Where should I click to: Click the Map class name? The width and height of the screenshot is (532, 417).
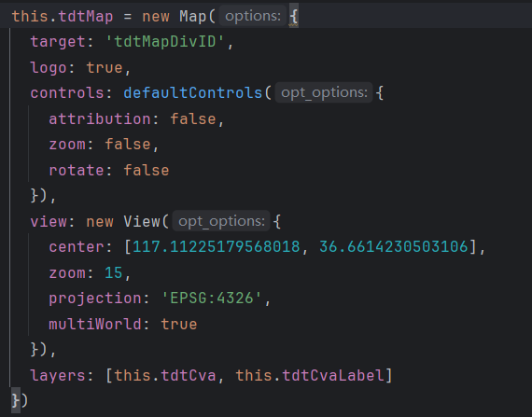pos(192,16)
